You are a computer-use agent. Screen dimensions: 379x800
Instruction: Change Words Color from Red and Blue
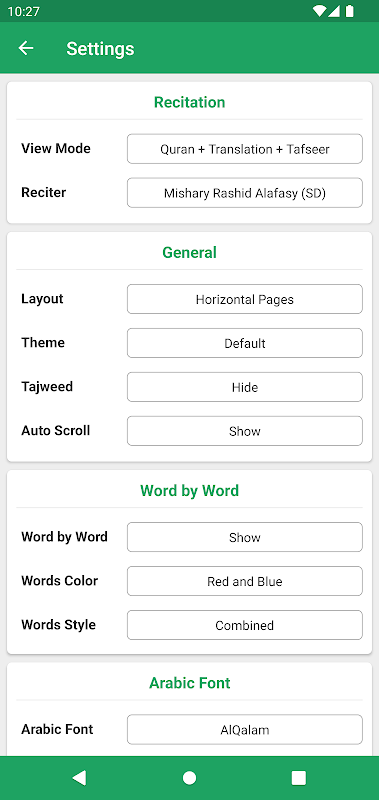pyautogui.click(x=245, y=581)
